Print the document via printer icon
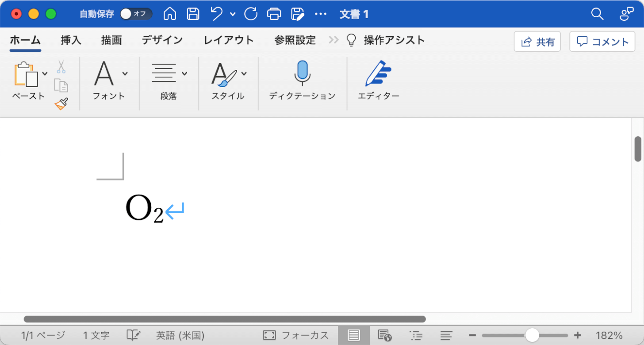Screen dimensions: 644x345 [274, 14]
